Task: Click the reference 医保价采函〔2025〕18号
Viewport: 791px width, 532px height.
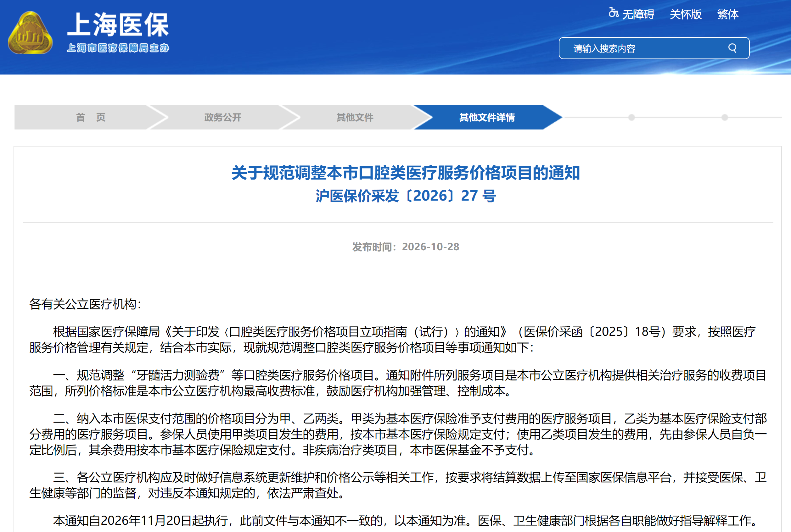Action: (592, 331)
